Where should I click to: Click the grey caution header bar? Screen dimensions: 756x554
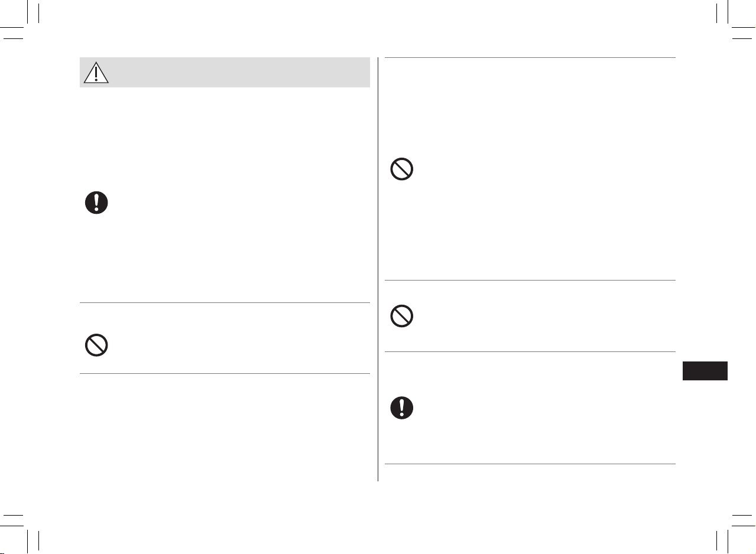coord(225,72)
